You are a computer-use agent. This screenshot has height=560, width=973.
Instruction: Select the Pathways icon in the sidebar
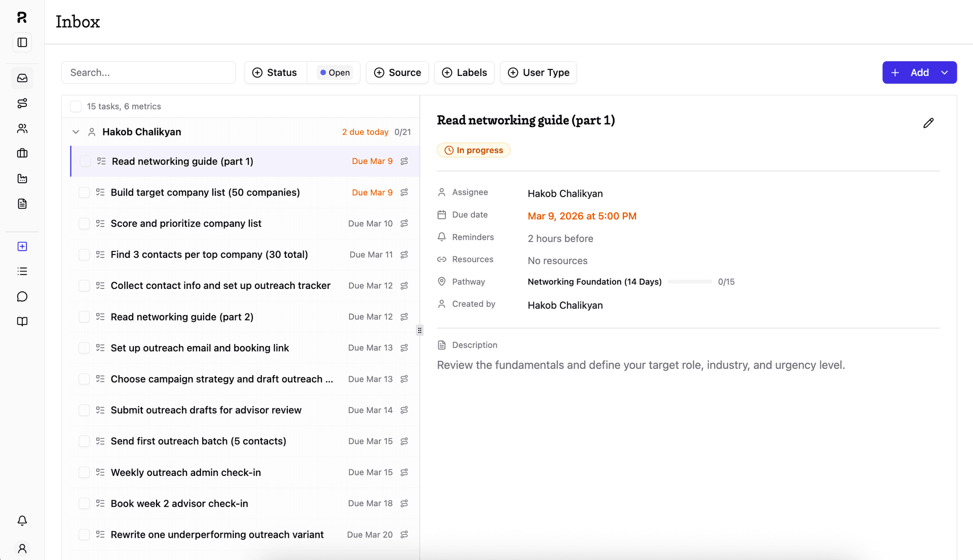[x=22, y=103]
